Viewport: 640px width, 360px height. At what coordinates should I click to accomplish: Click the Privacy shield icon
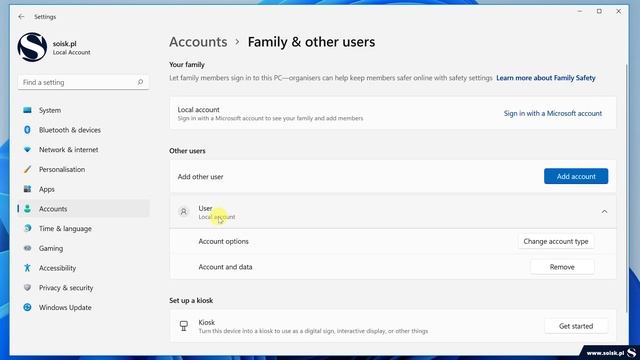point(27,287)
